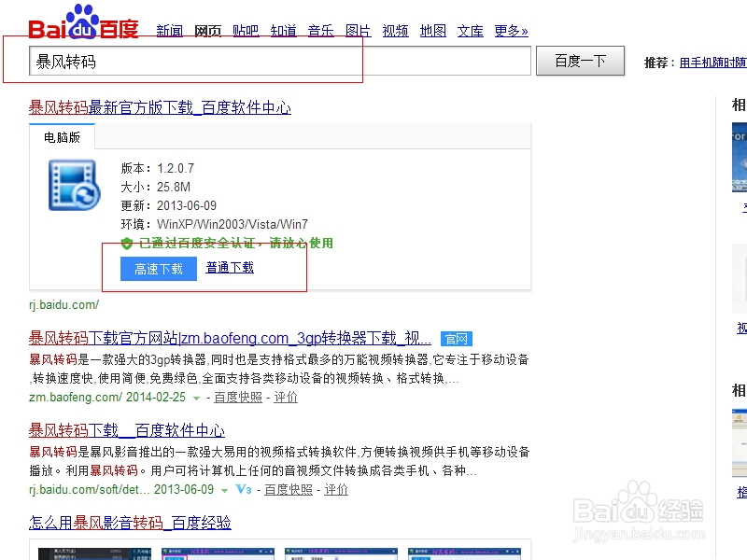Click fourth thumbnail under 怎么用暴风影音转码 result
Viewport: 747px width, 560px height.
pyautogui.click(x=464, y=553)
